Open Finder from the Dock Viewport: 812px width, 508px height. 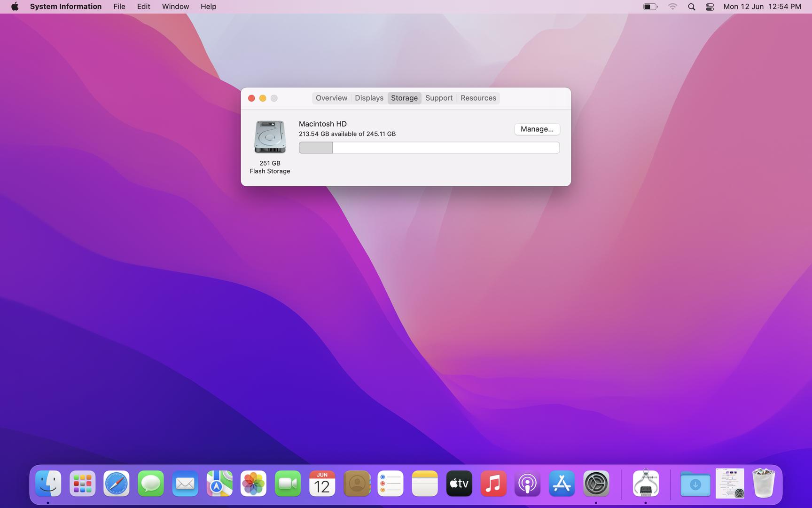pos(48,484)
